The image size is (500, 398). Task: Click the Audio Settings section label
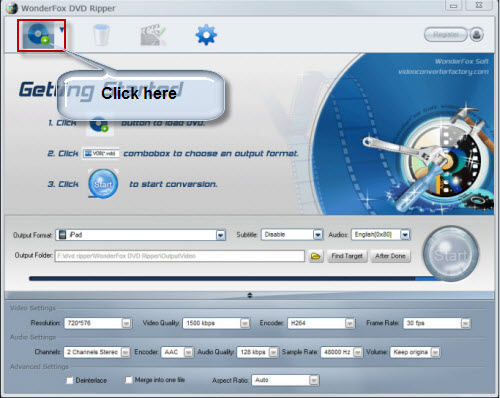coord(33,337)
